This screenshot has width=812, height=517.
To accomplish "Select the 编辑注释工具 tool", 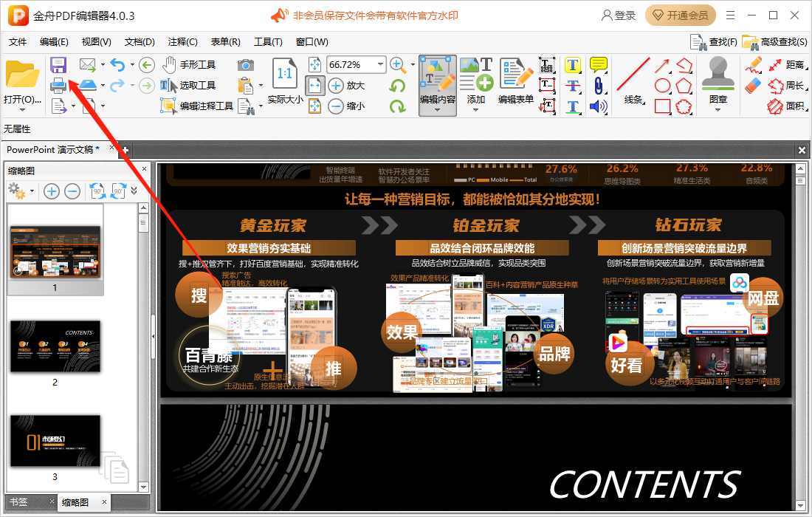I will coord(197,106).
